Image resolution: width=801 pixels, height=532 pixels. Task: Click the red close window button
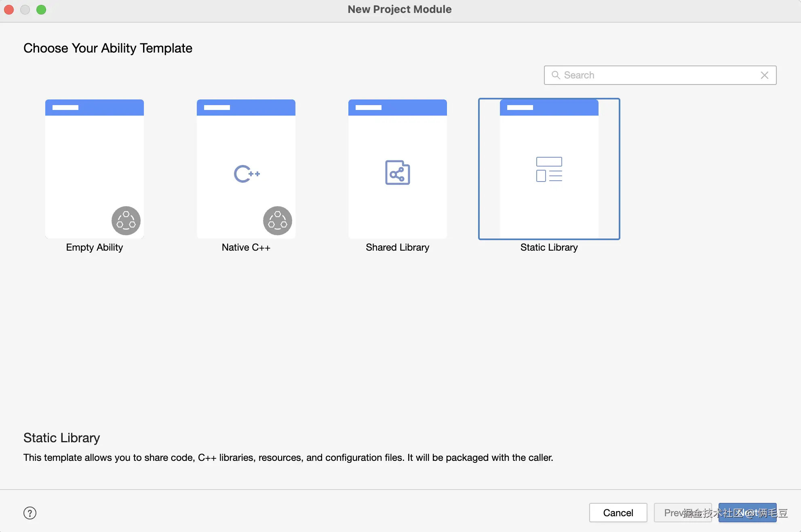click(9, 9)
